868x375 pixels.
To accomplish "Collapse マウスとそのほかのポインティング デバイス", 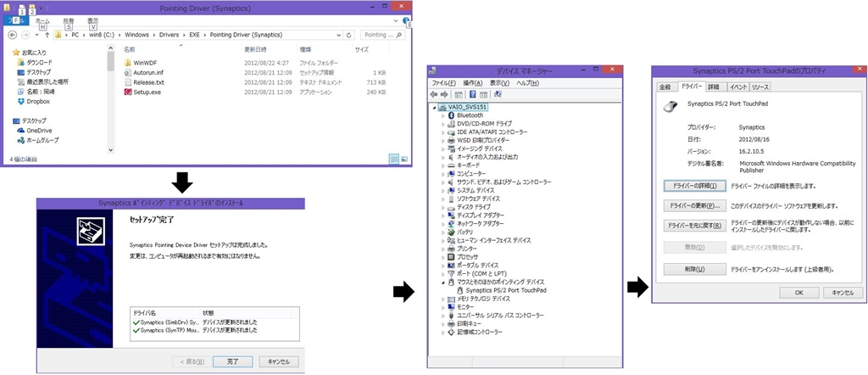I will [442, 282].
